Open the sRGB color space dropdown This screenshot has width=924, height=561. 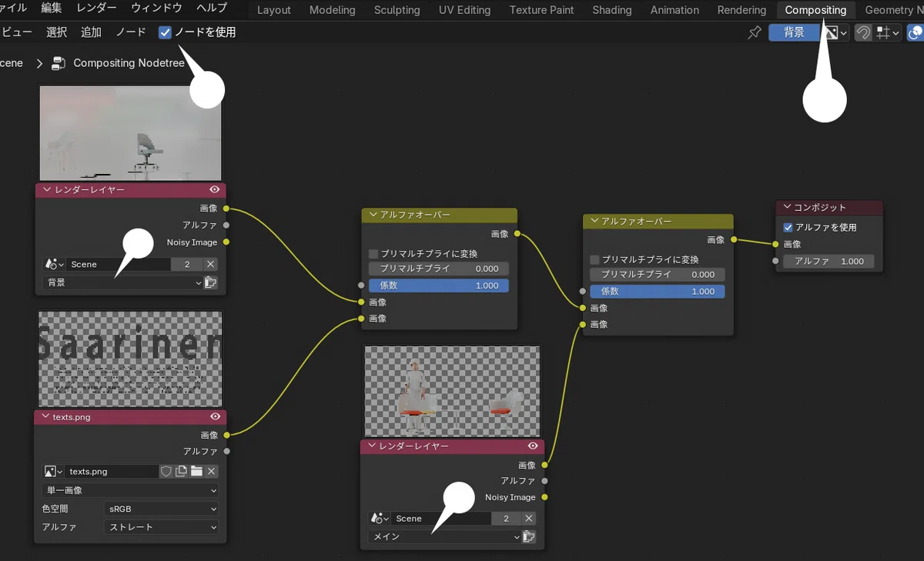coord(161,509)
